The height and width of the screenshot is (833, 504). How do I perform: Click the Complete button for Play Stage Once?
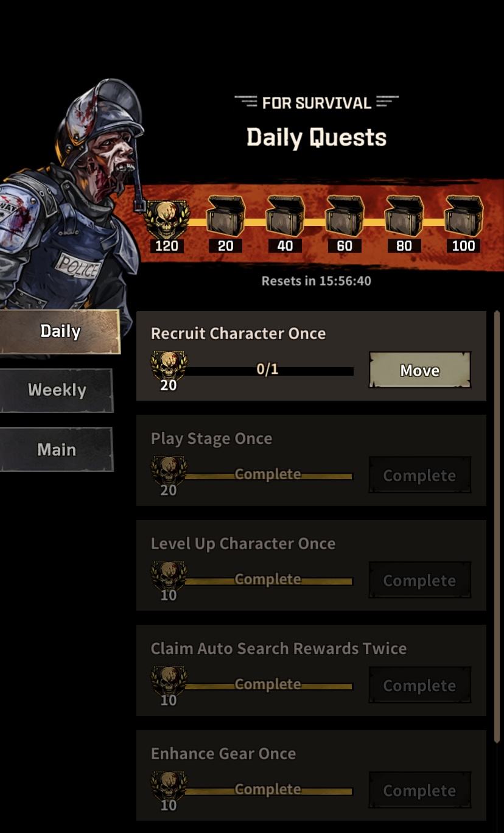420,475
